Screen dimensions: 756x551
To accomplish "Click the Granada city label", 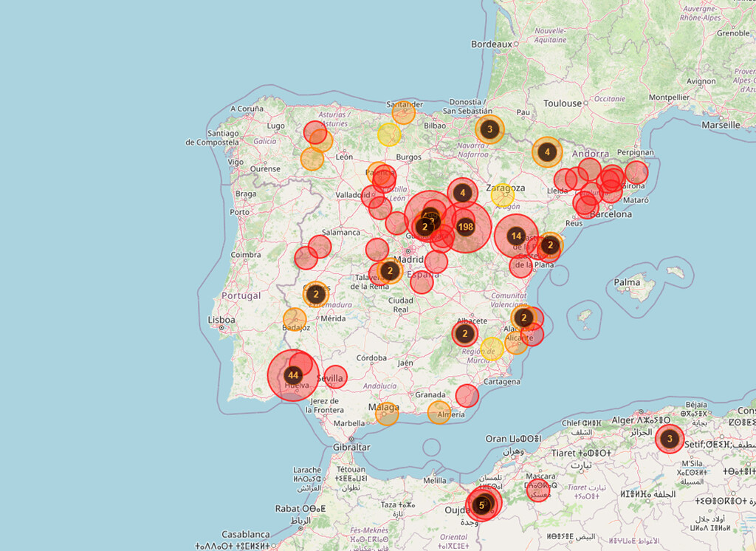I will (430, 394).
